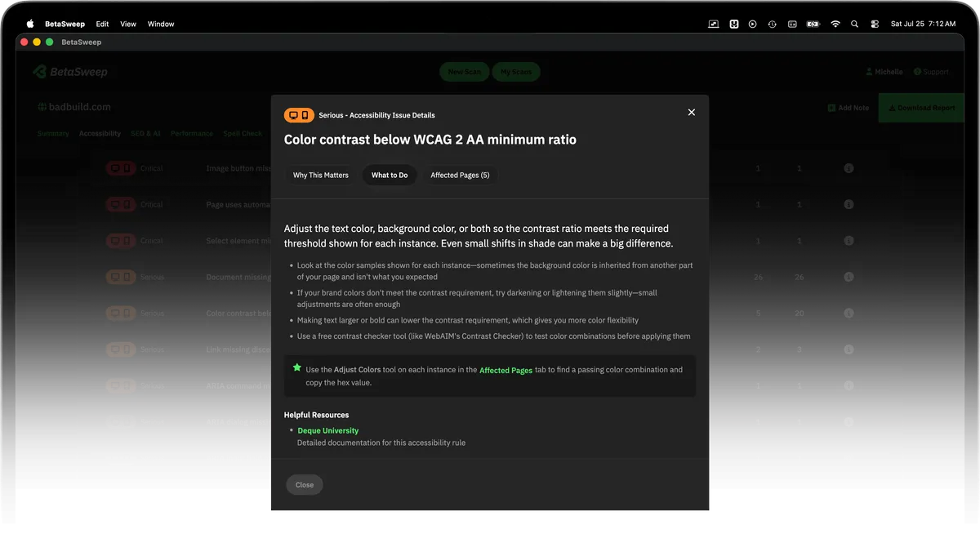The height and width of the screenshot is (543, 980).
Task: Open My Scans
Action: pos(516,72)
